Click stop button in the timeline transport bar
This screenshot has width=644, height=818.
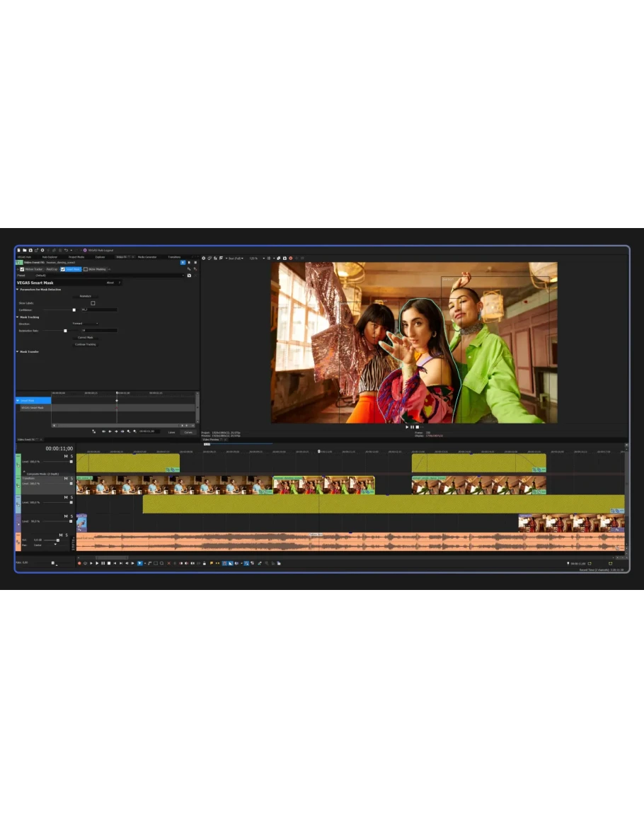click(108, 563)
